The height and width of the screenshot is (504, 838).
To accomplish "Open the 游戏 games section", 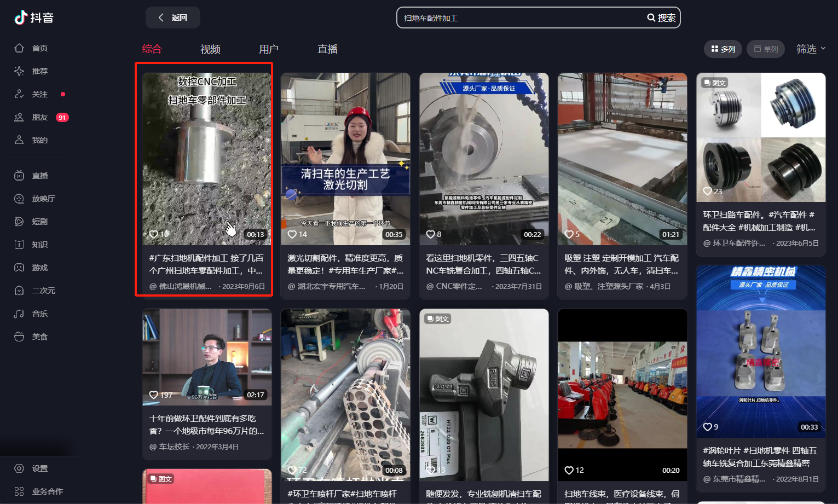I will [x=39, y=268].
